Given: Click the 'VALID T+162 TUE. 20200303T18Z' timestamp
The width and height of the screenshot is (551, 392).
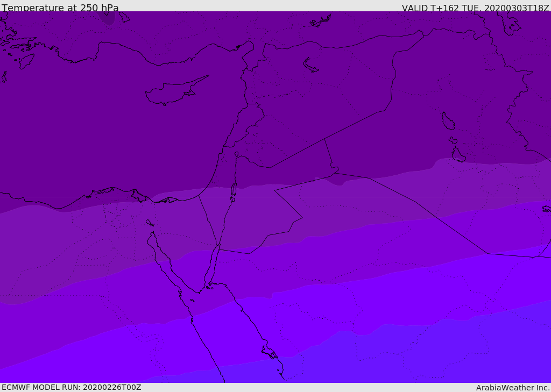Looking at the screenshot, I should [x=476, y=8].
